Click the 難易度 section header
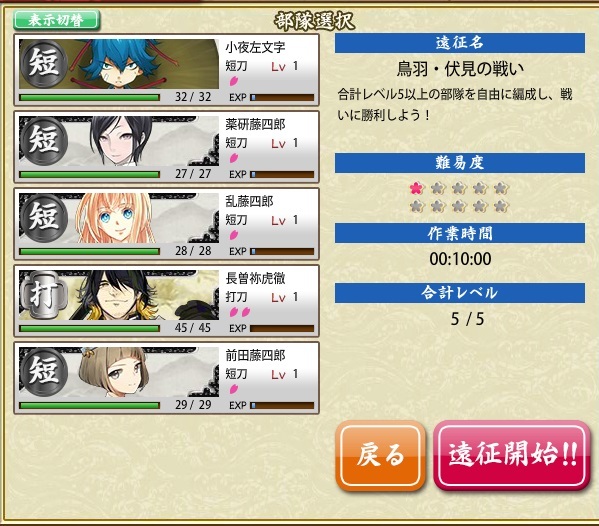Viewport: 599px width, 526px height. tap(460, 163)
